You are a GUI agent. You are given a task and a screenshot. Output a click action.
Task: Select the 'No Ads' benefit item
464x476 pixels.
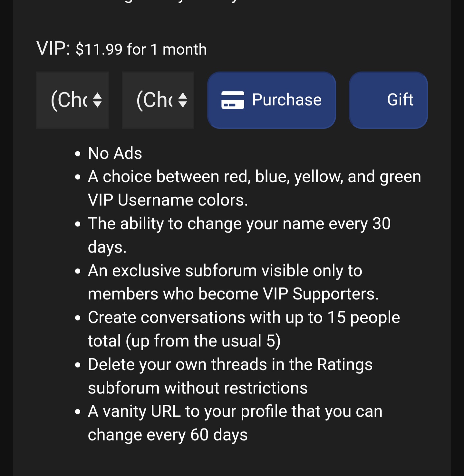click(115, 153)
